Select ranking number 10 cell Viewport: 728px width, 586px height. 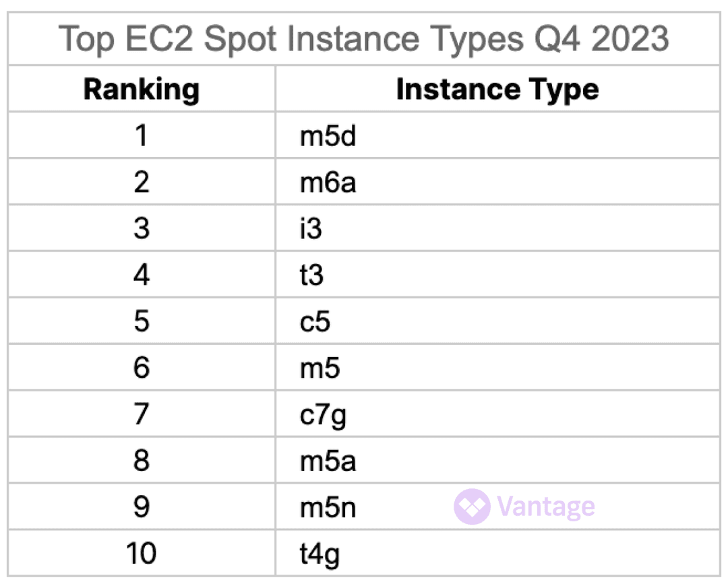click(x=141, y=554)
